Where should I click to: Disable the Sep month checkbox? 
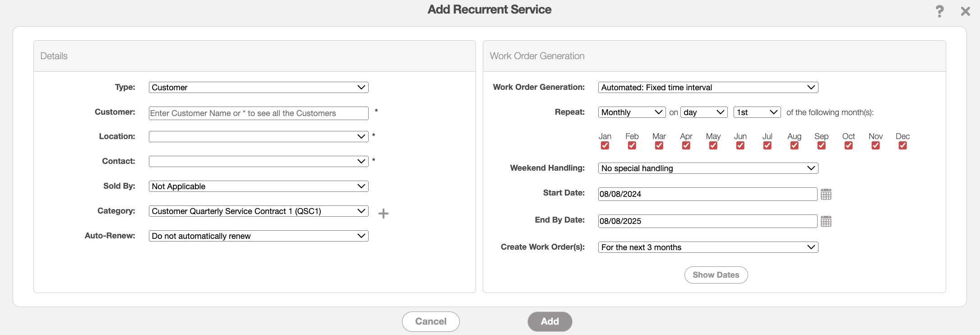pyautogui.click(x=821, y=145)
